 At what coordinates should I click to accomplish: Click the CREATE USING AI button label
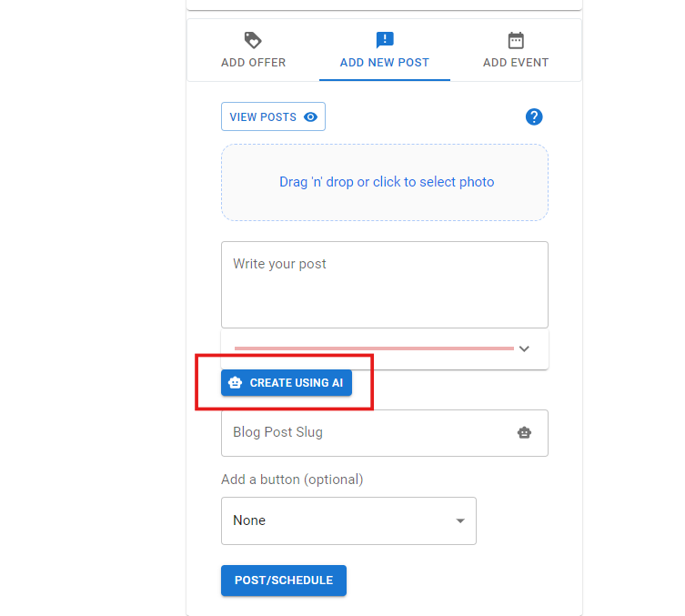(x=296, y=383)
